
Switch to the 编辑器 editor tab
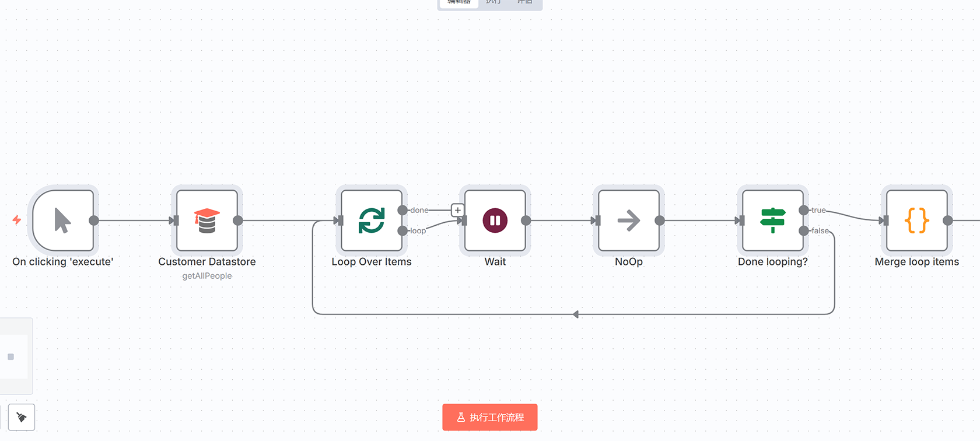click(459, 2)
